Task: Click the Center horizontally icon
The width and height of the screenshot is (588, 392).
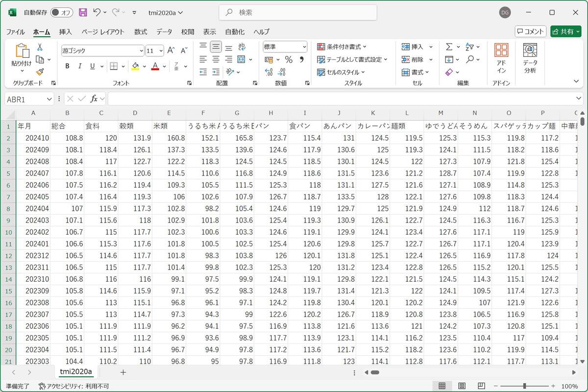Action: click(x=216, y=59)
